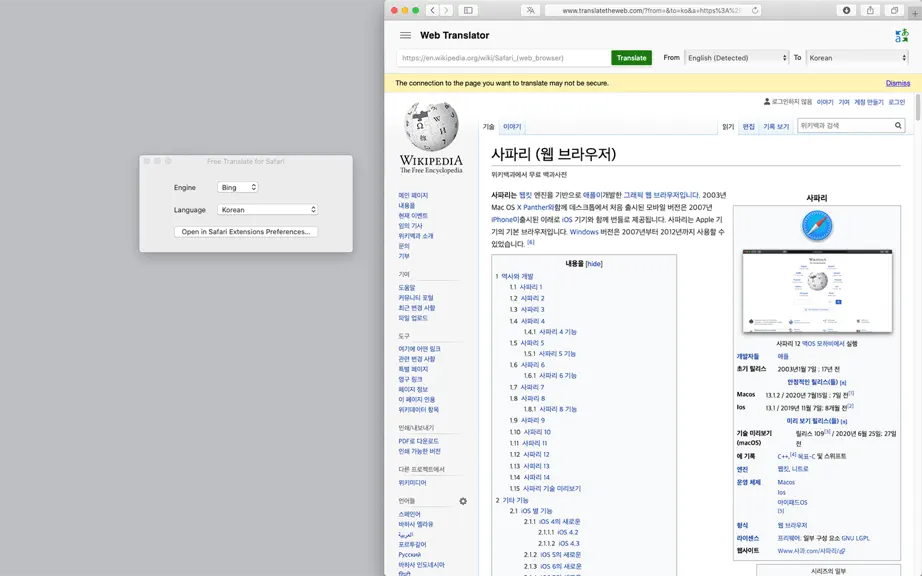
Task: Click the Wikipedia page URL input field
Action: pyautogui.click(x=504, y=58)
